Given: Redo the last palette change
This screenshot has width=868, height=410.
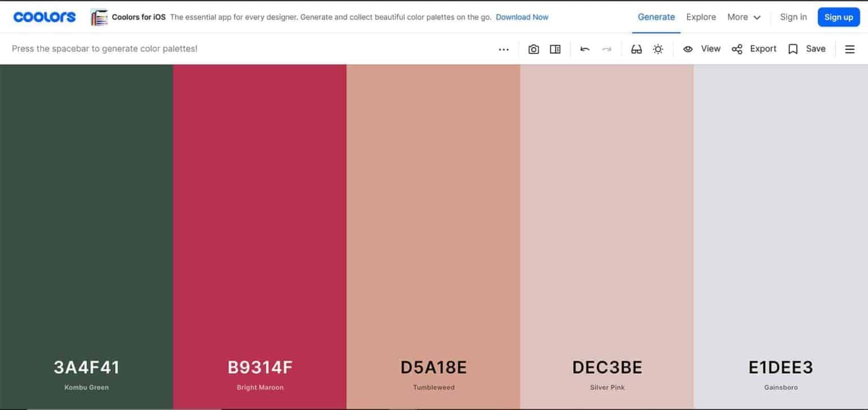Looking at the screenshot, I should coord(607,49).
